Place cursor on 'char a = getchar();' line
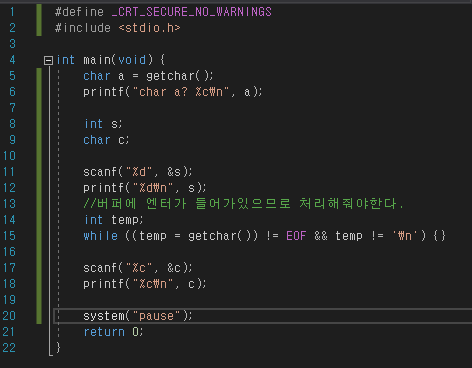 [x=148, y=76]
